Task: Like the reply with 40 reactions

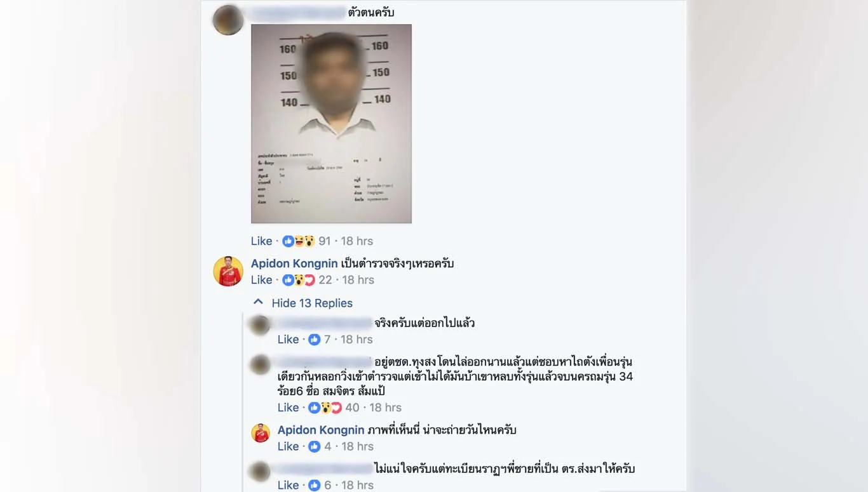Action: pos(288,408)
